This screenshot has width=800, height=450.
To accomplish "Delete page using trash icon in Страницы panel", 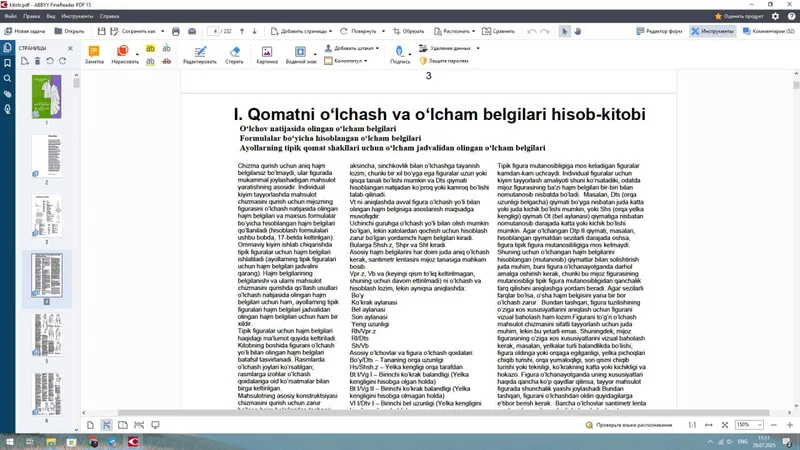I will pos(37,61).
